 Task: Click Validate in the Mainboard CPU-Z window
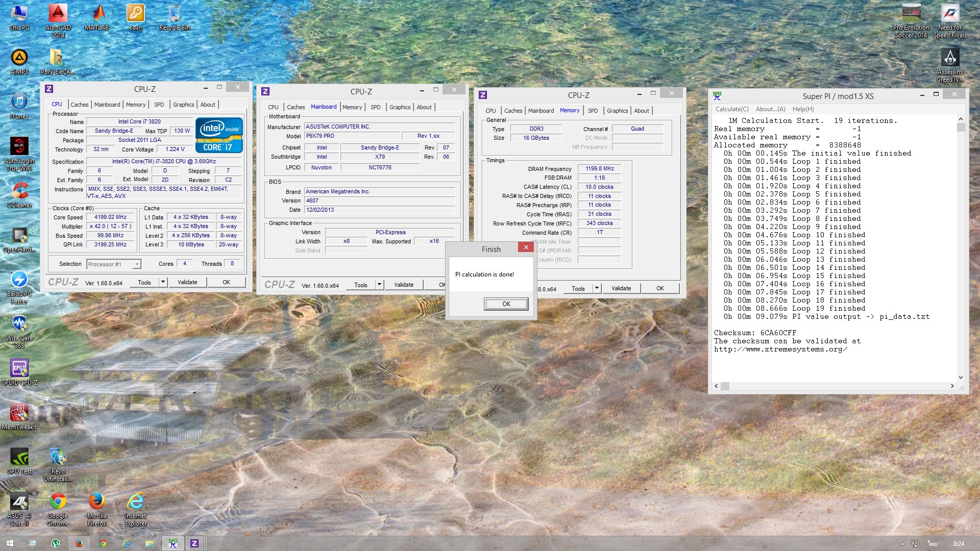(x=403, y=285)
